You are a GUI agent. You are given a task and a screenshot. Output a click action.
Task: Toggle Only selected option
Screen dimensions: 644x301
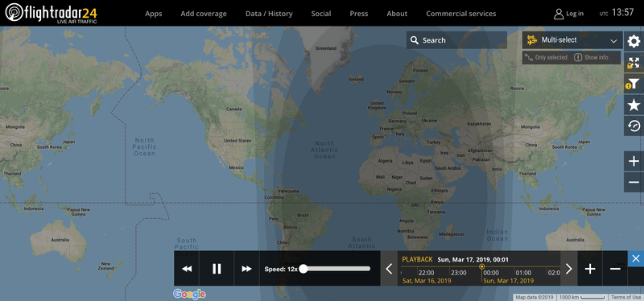point(547,57)
